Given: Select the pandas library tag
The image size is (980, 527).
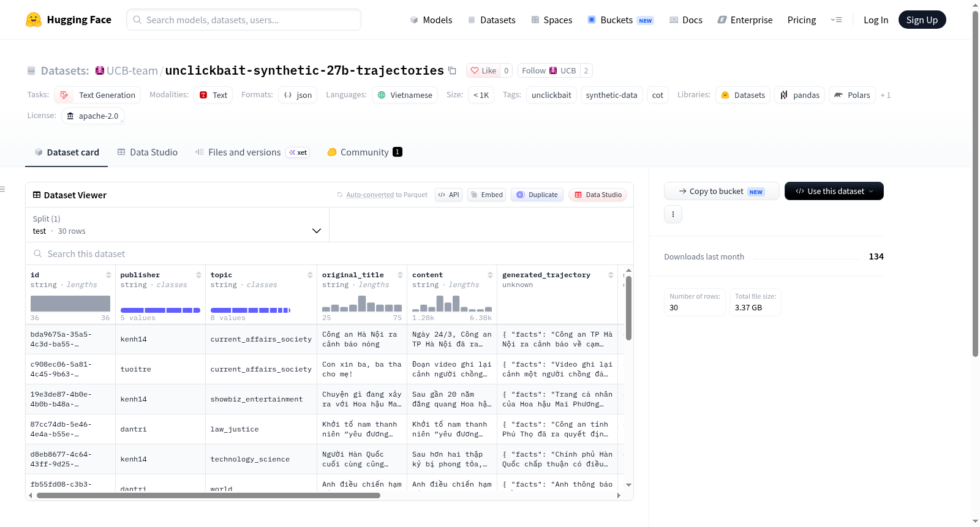Looking at the screenshot, I should tap(800, 95).
